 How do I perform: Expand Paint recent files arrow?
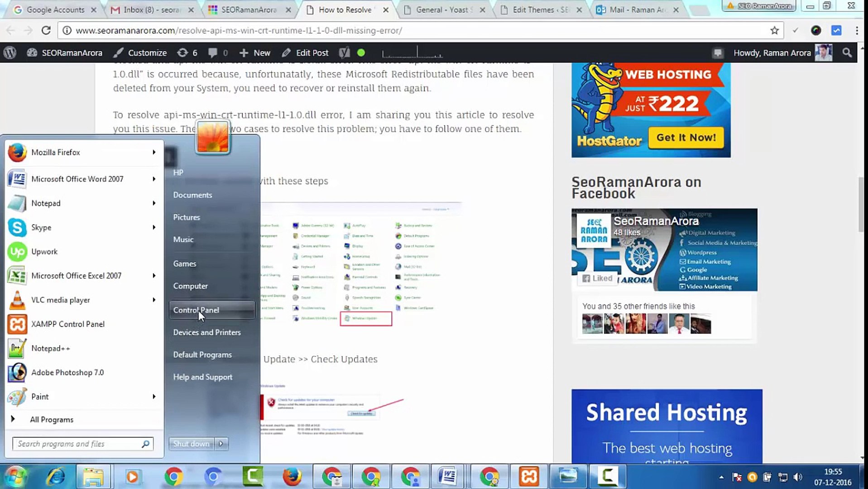[154, 397]
